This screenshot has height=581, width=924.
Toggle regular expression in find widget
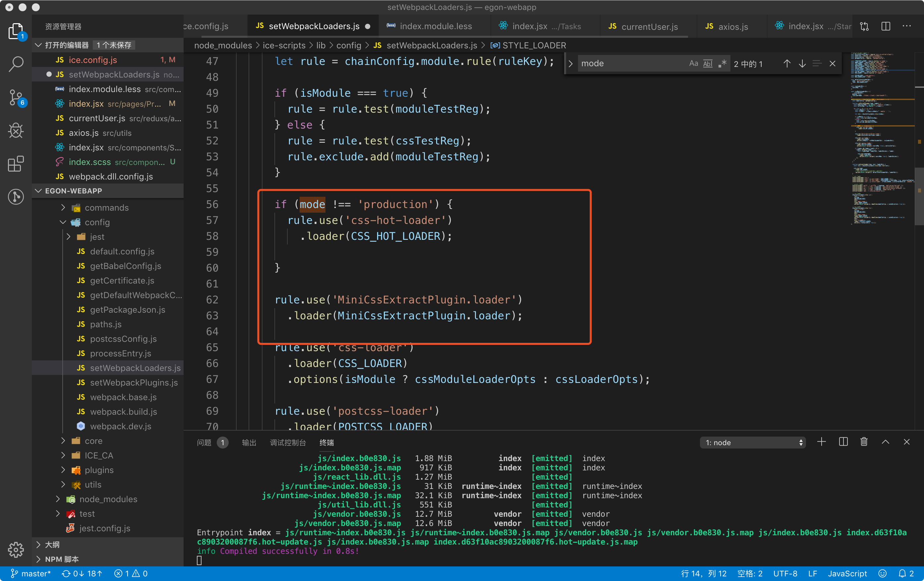[722, 64]
